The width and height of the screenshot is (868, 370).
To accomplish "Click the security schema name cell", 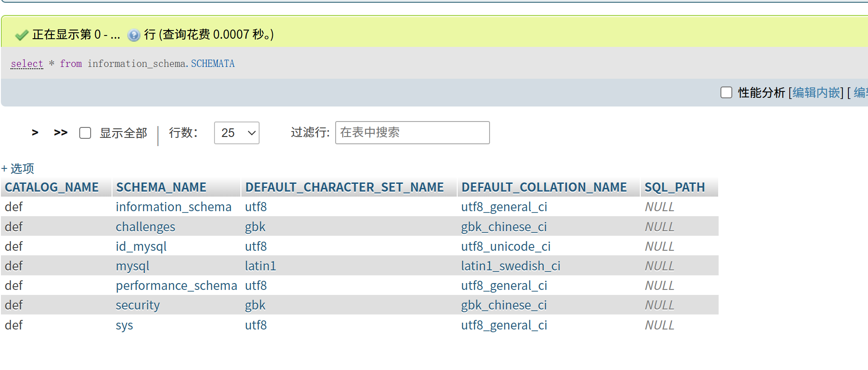I will pyautogui.click(x=138, y=305).
